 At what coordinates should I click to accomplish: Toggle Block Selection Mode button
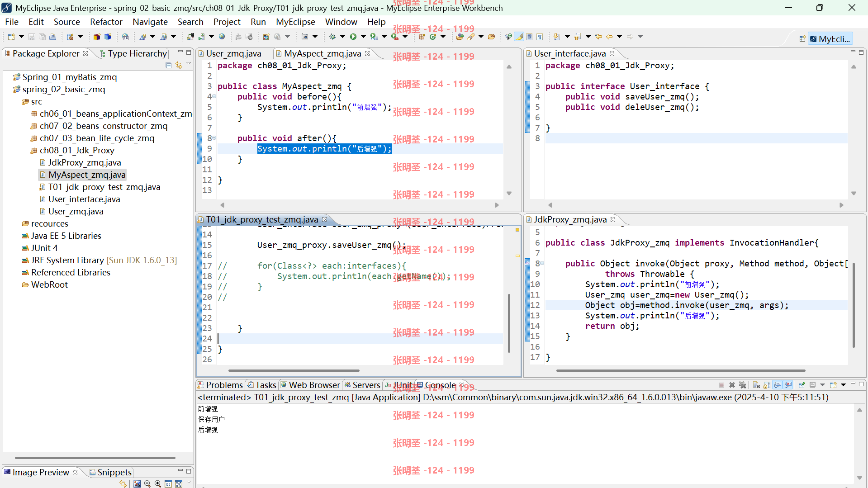point(529,37)
